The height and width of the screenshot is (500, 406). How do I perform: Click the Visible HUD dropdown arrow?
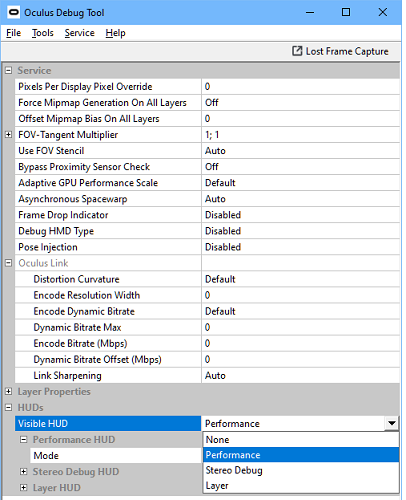(392, 423)
